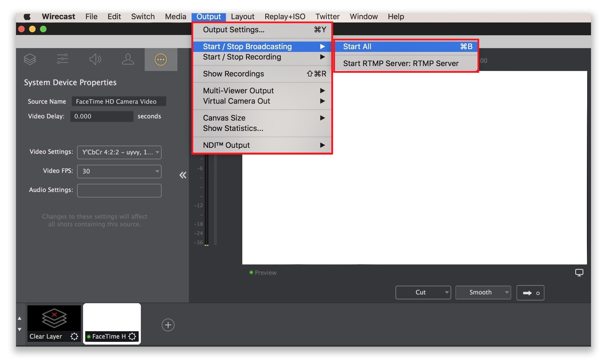Click the Source Name input field
The image size is (607, 364).
point(119,101)
